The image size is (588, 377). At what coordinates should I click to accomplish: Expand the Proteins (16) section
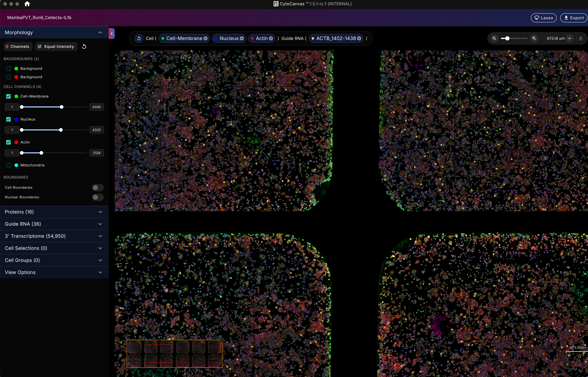pos(54,212)
